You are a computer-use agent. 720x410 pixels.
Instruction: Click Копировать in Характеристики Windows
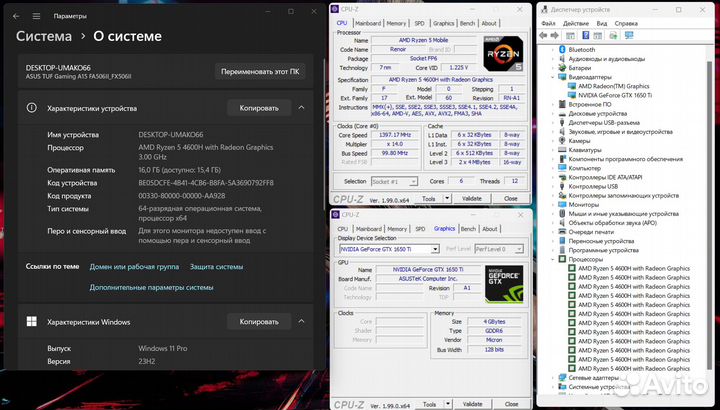[x=259, y=321]
